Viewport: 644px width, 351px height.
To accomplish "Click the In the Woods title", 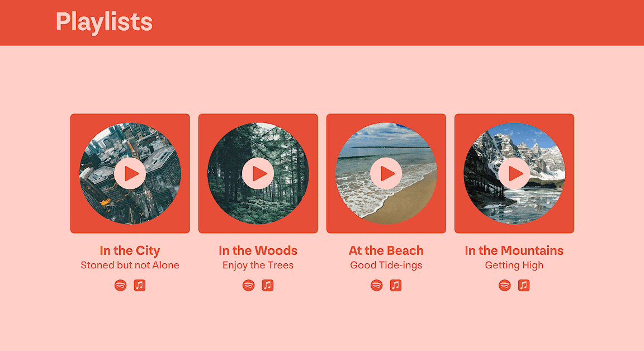I will (x=258, y=250).
